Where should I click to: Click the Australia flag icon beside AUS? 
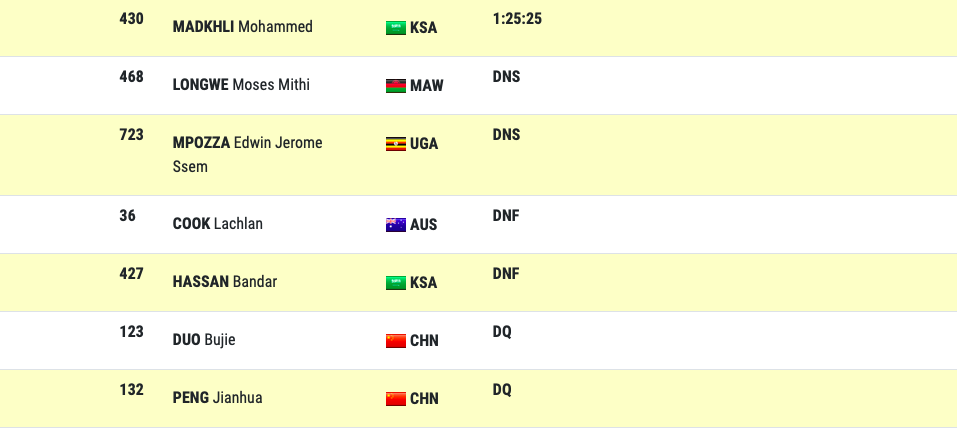point(395,225)
